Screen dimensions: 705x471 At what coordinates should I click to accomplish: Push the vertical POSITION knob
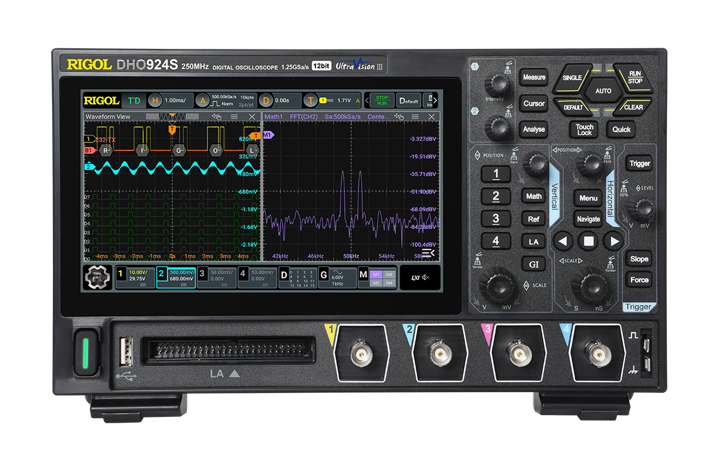(x=536, y=164)
